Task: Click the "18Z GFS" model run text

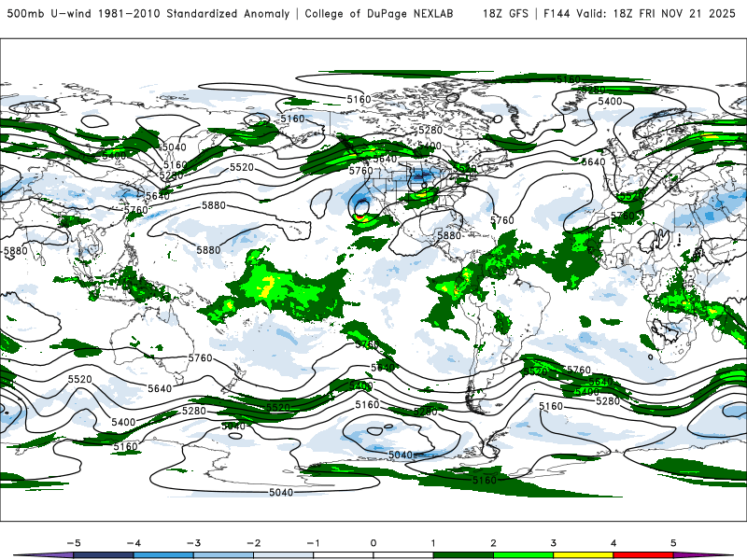Action: (x=505, y=13)
